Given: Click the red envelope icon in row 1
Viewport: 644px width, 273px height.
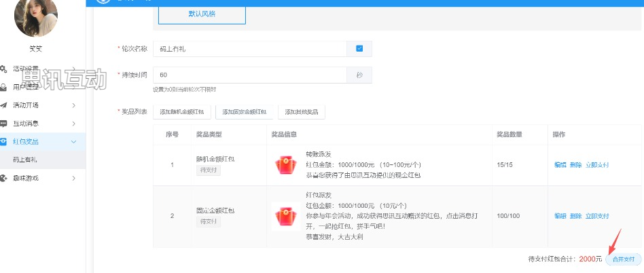Looking at the screenshot, I should coord(286,164).
